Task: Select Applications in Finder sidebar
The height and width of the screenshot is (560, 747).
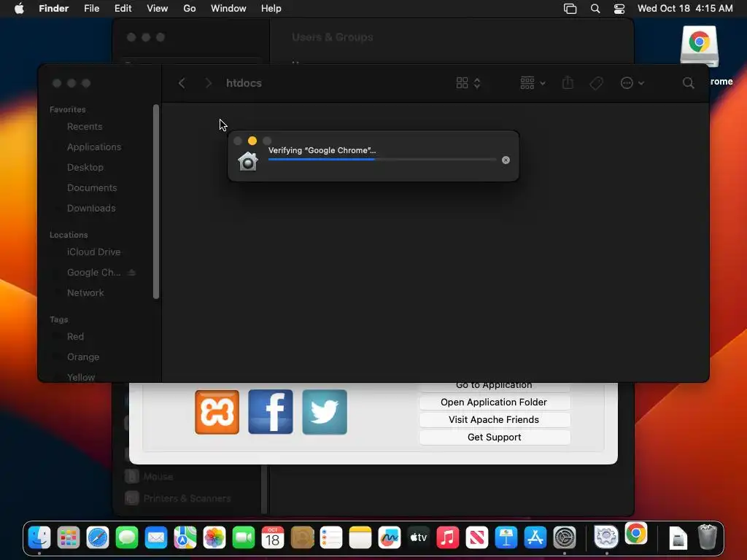Action: pos(94,147)
